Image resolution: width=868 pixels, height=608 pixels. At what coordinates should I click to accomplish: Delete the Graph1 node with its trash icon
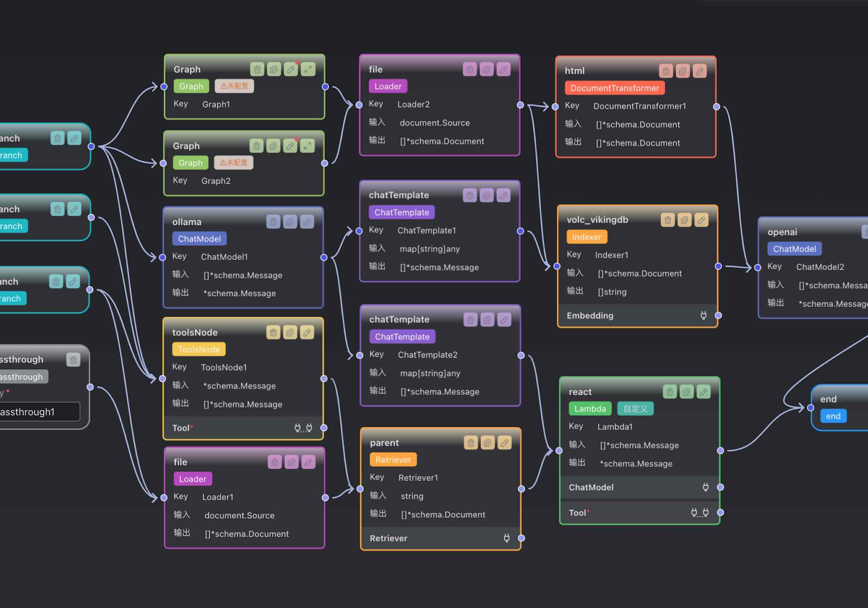tap(257, 69)
